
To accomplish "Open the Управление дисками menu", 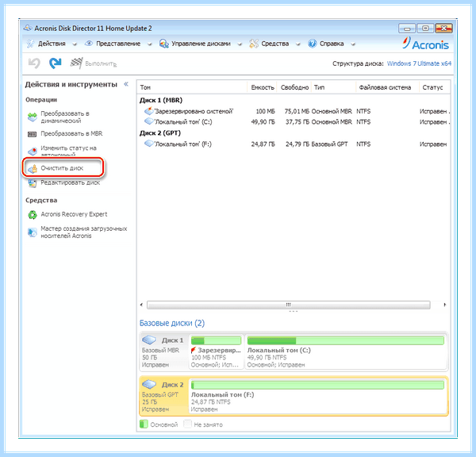I will (x=201, y=44).
